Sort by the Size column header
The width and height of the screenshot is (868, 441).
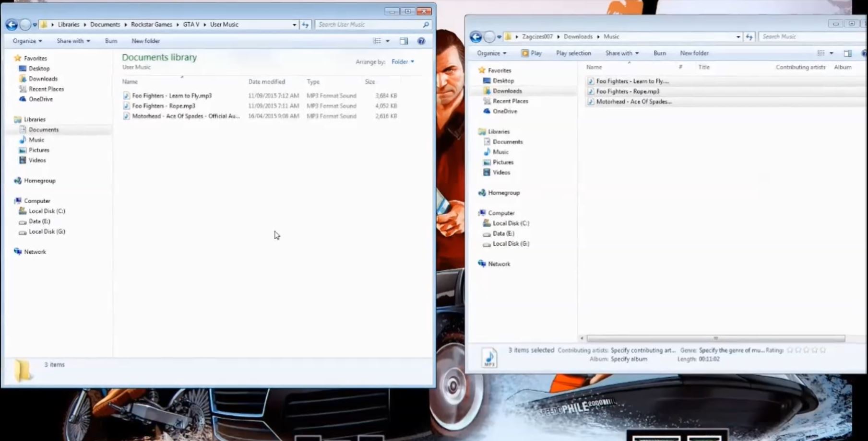(x=369, y=82)
